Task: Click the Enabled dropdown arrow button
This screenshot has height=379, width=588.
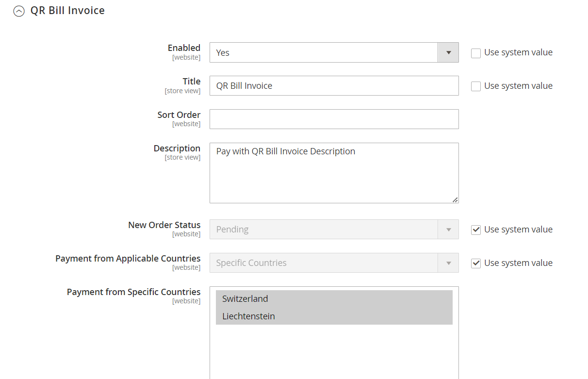Action: pyautogui.click(x=448, y=52)
